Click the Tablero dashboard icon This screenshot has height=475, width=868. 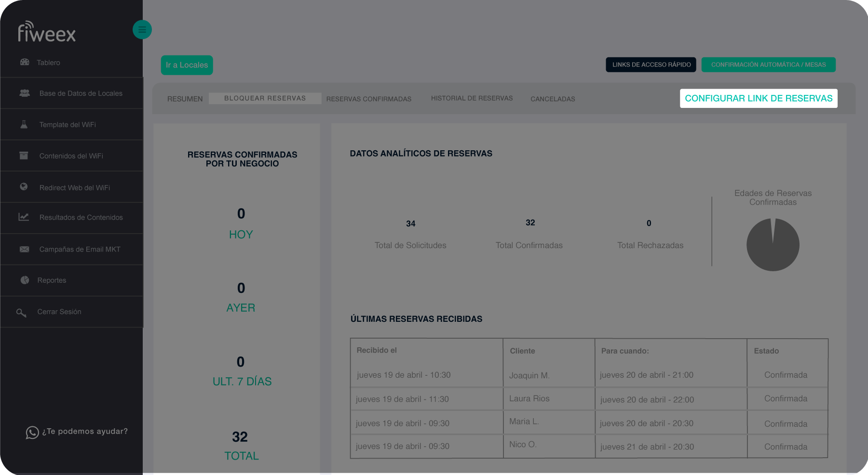(25, 62)
